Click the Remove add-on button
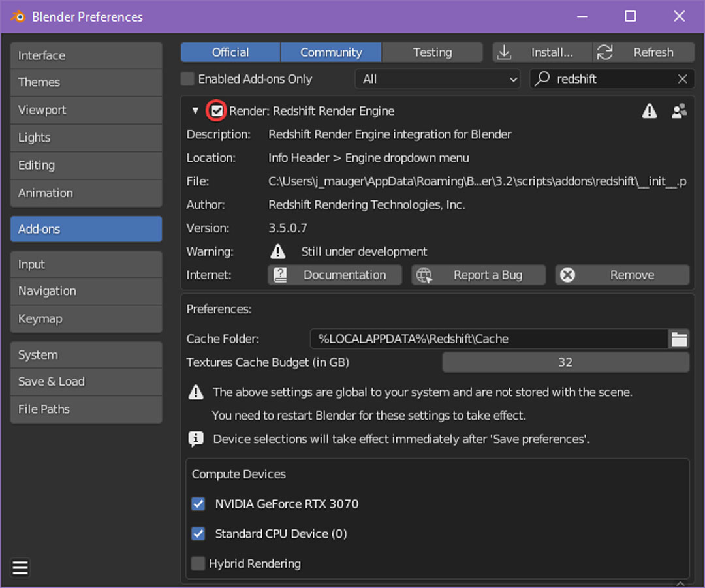This screenshot has height=588, width=705. tap(622, 275)
